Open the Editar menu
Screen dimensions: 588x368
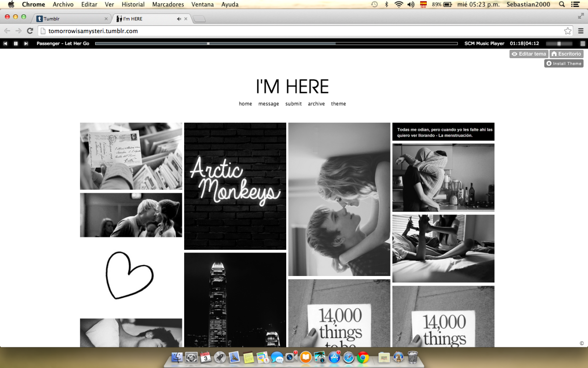pyautogui.click(x=89, y=5)
